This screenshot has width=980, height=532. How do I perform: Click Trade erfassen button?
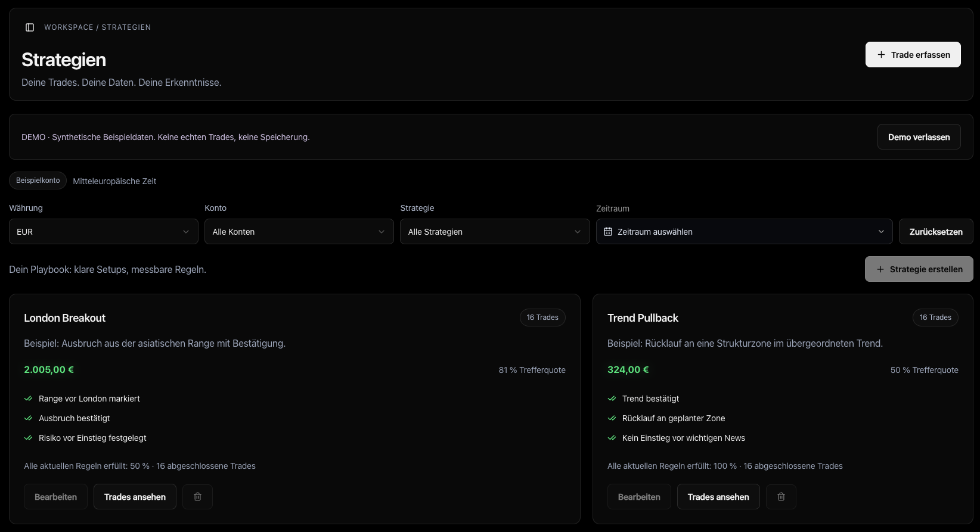[x=913, y=55]
